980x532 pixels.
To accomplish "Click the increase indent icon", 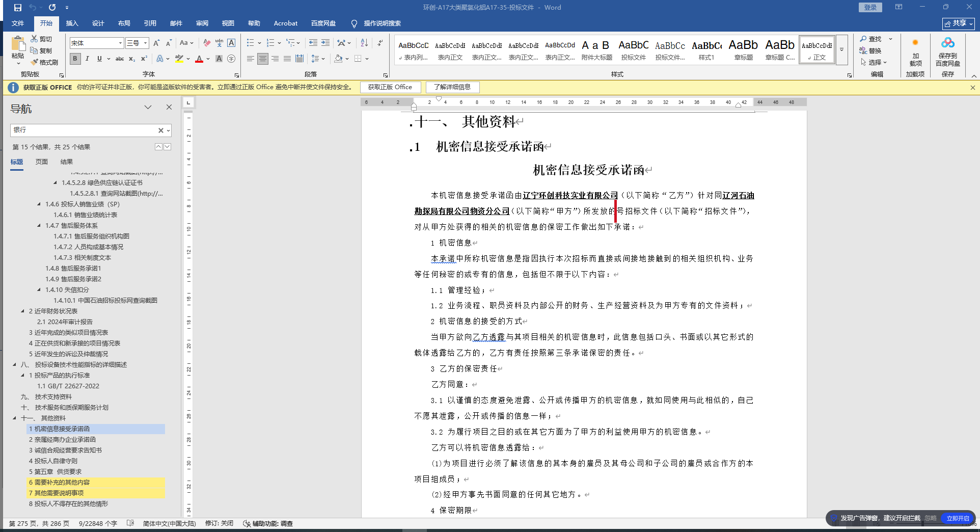I will (x=325, y=43).
